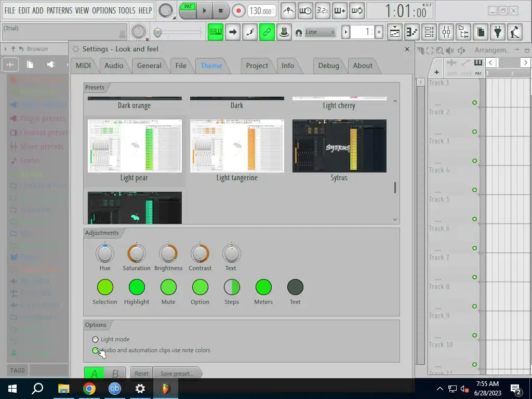The width and height of the screenshot is (532, 399).
Task: Click the multilink to controllers icon
Action: (x=284, y=32)
